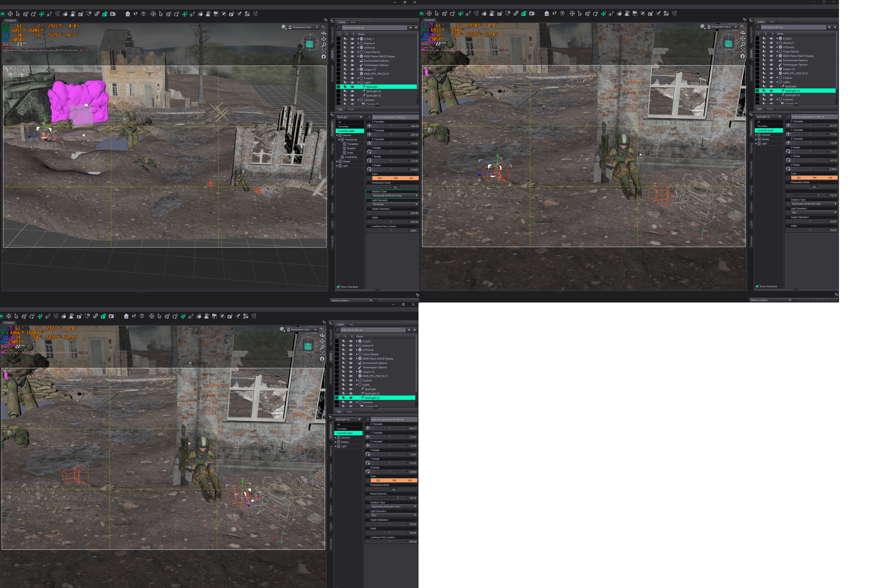The height and width of the screenshot is (588, 871).
Task: Toggle Photometric Mode On button for SpotLight (3)
Action: click(393, 489)
